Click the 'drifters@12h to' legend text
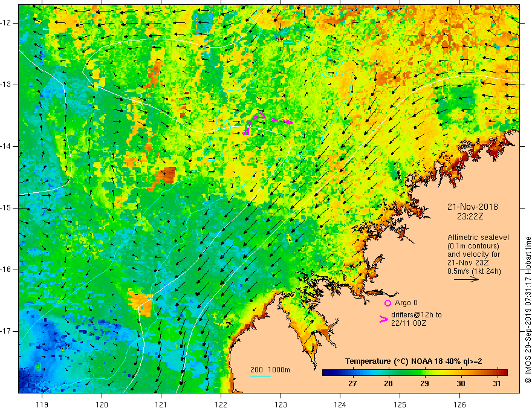Viewport: 532px width, 411px height. [417, 315]
